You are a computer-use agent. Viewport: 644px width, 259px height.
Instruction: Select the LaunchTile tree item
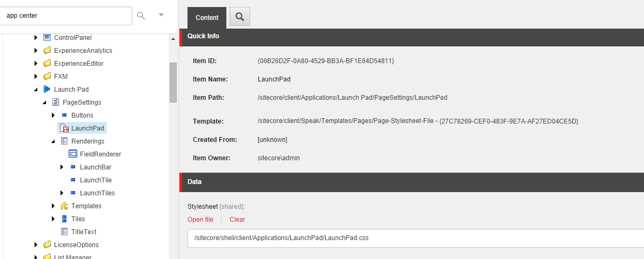pyautogui.click(x=96, y=180)
